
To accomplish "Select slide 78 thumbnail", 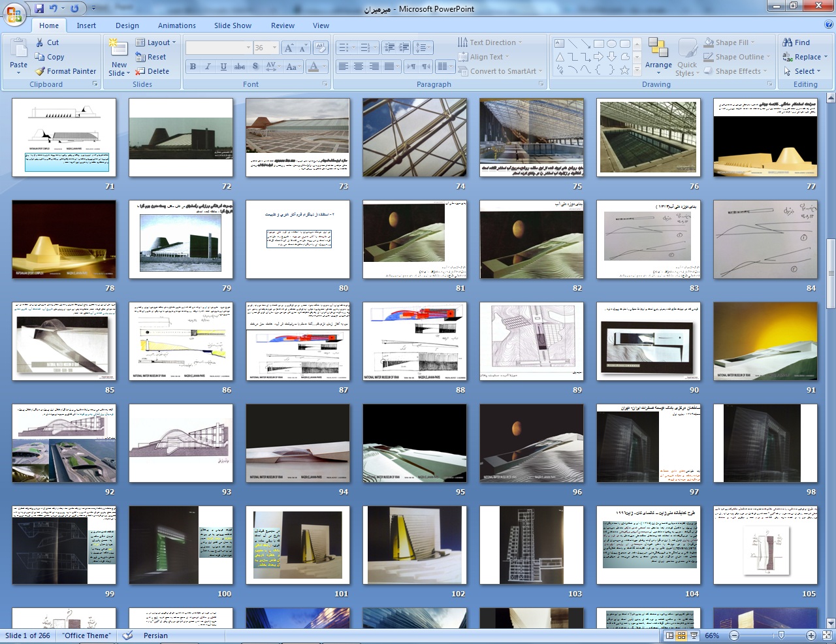I will pyautogui.click(x=64, y=240).
